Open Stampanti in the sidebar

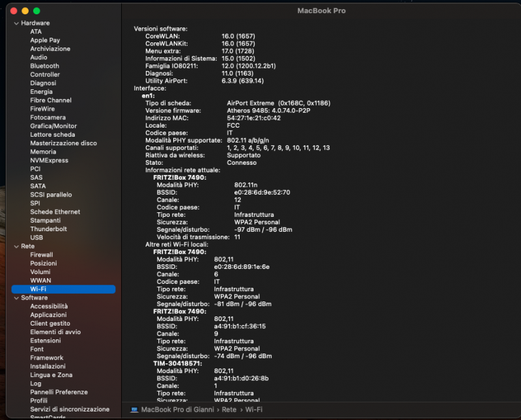(x=45, y=221)
